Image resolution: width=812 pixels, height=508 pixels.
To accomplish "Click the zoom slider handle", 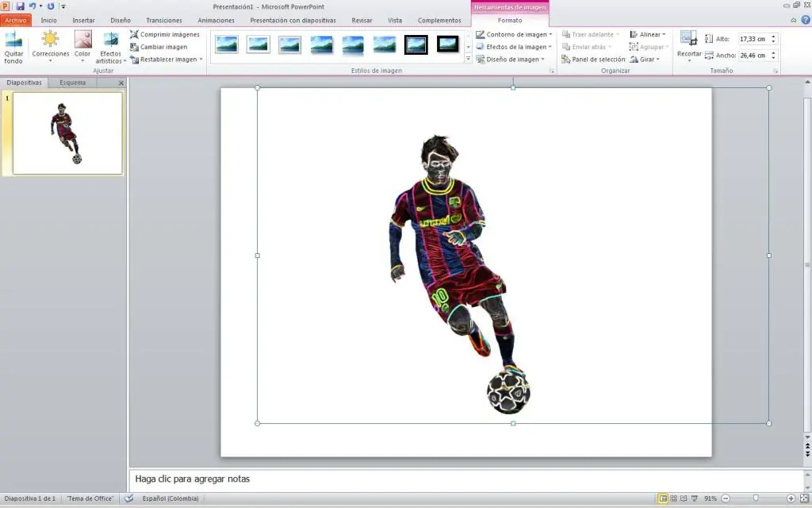I will (x=756, y=498).
